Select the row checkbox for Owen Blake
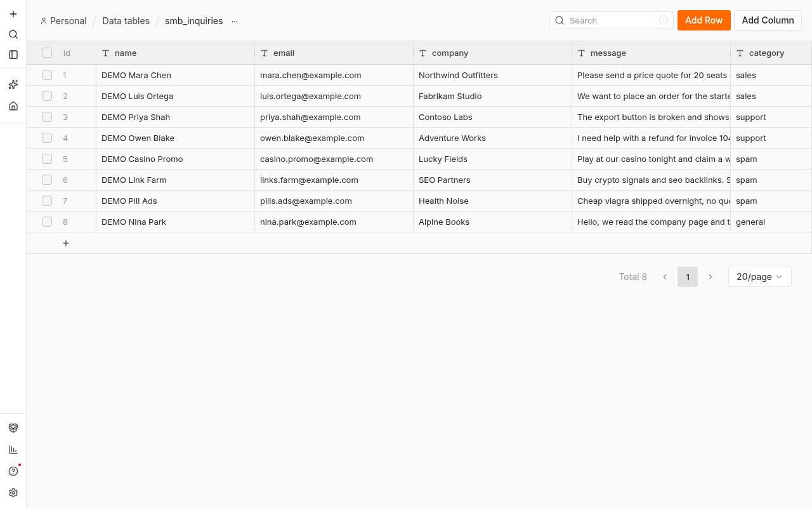Screen dimensions: 812x508 point(47,138)
